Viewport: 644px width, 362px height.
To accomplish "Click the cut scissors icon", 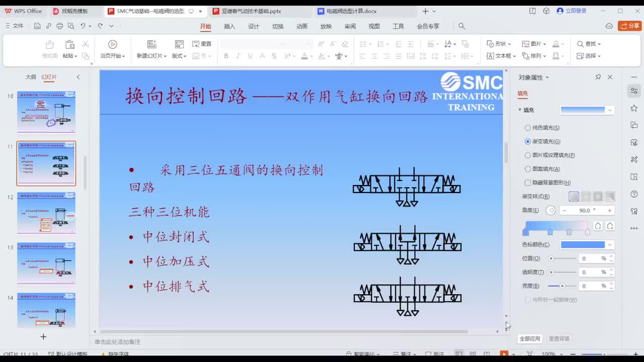I will pyautogui.click(x=86, y=44).
